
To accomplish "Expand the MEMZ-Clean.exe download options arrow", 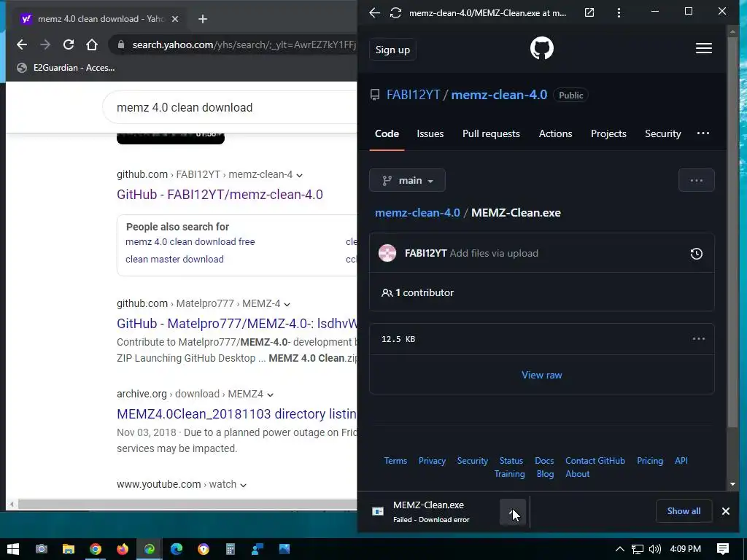I will coord(513,512).
